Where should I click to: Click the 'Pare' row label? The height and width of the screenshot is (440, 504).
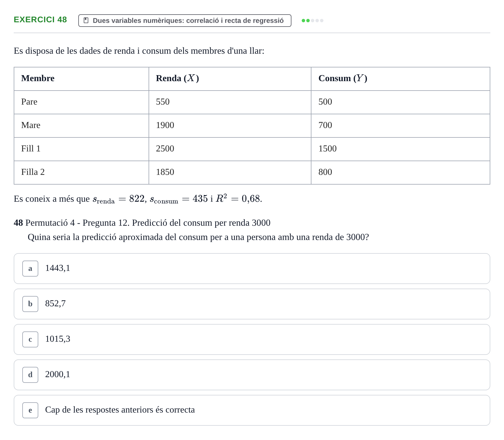click(x=29, y=102)
